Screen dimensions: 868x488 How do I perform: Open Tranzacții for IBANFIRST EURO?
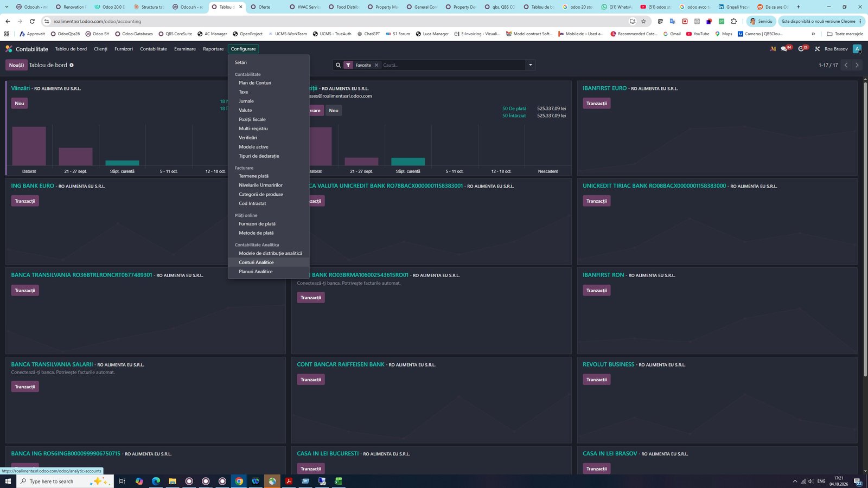pos(597,104)
